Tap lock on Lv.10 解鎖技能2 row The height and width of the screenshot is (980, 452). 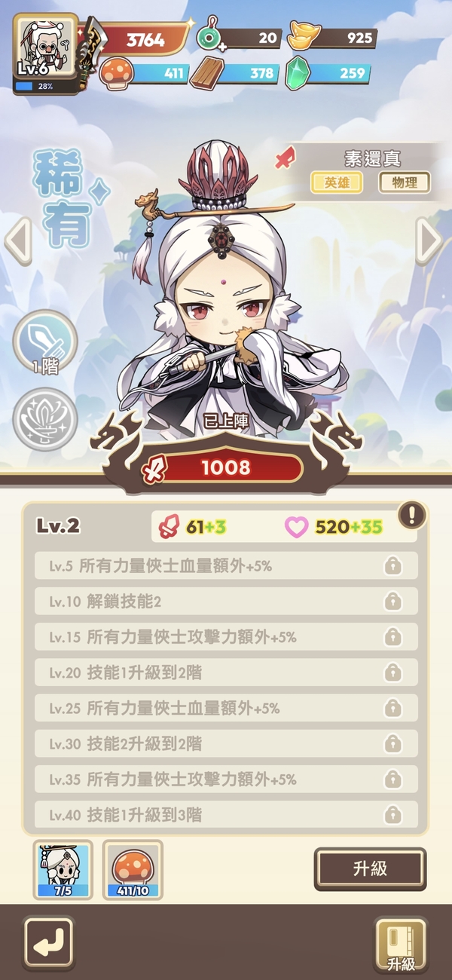(392, 602)
